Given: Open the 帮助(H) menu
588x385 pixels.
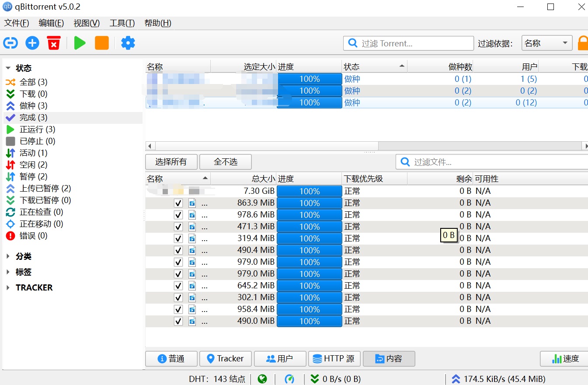Looking at the screenshot, I should (x=158, y=23).
